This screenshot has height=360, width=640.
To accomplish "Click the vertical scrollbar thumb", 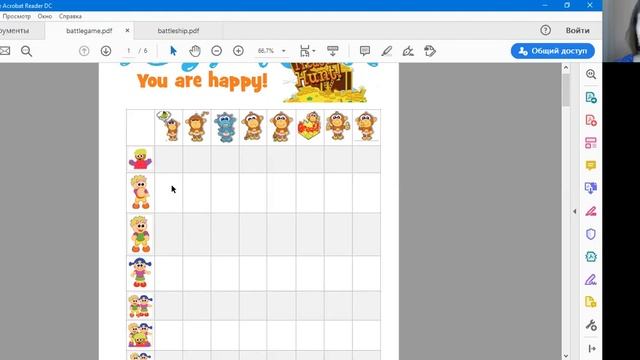I will 566,90.
